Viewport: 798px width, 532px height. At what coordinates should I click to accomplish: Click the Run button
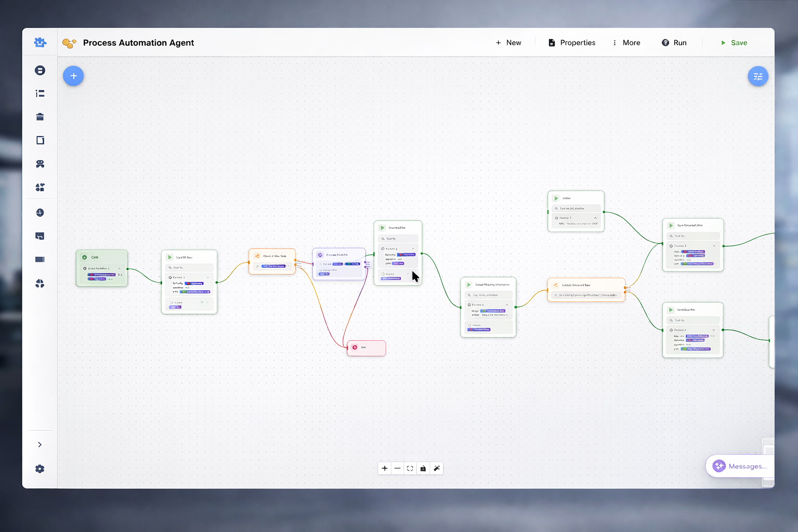click(x=674, y=43)
